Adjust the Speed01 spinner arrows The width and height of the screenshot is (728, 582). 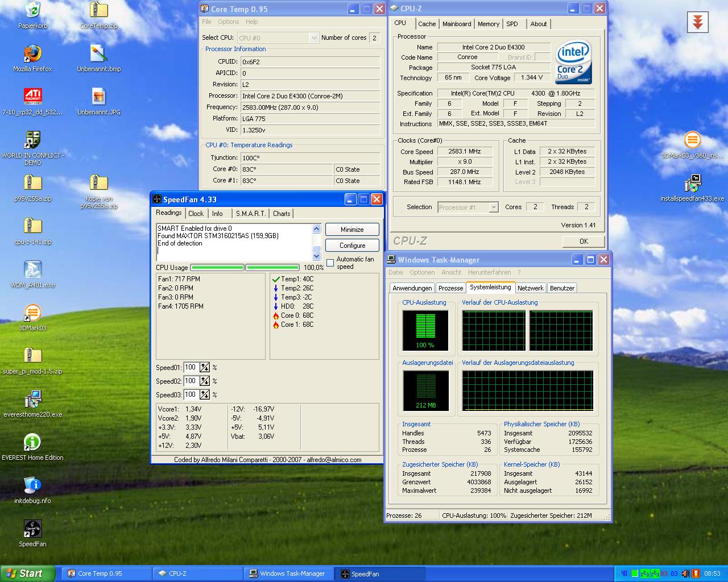205,368
